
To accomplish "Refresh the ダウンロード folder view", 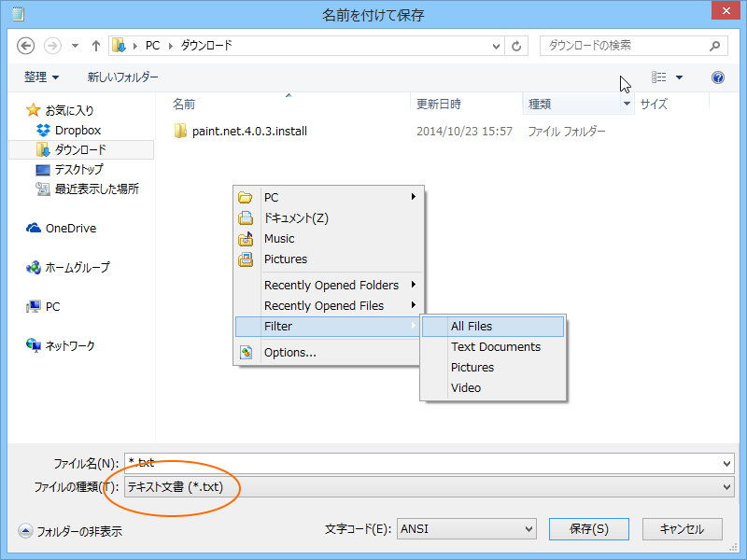I will (x=516, y=45).
